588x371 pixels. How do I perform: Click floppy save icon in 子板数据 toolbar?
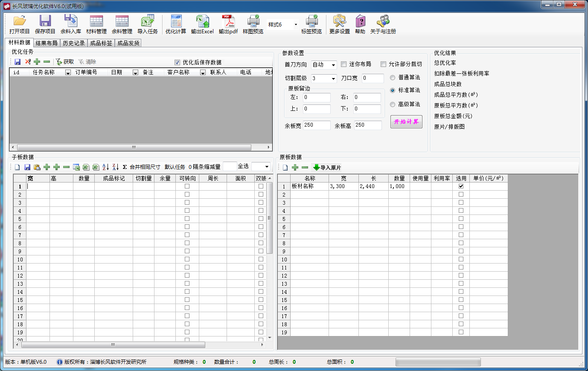tap(27, 167)
